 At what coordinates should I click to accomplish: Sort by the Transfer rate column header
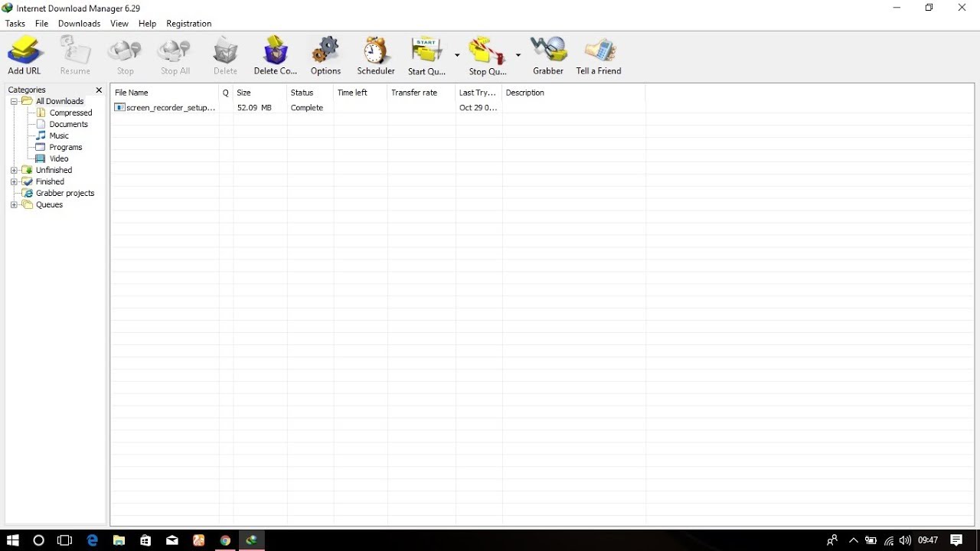pos(421,93)
